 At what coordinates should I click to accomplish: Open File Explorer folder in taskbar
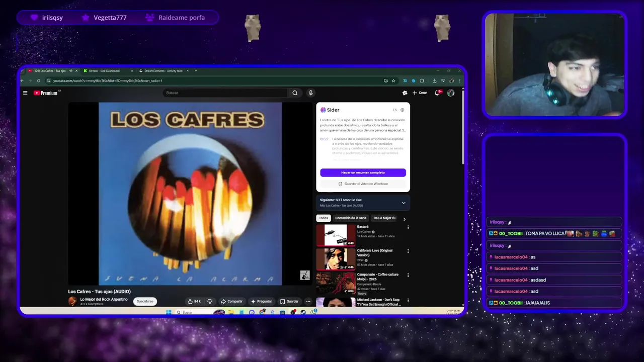231,312
